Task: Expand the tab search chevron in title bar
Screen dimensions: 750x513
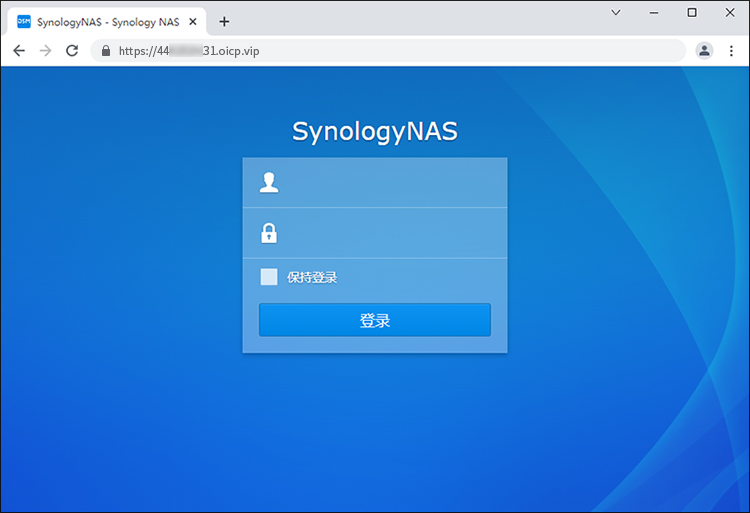Action: [616, 13]
